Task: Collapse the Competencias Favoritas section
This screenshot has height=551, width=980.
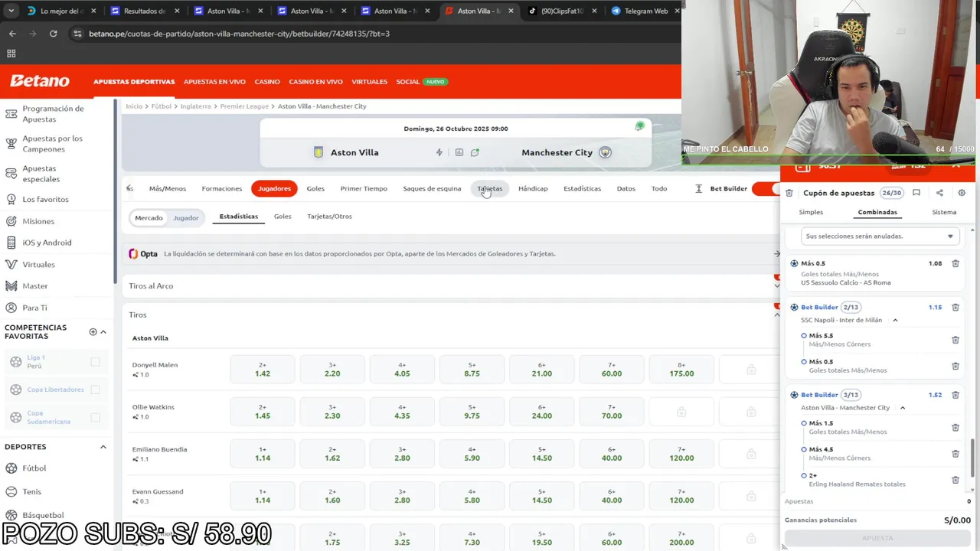Action: tap(103, 332)
